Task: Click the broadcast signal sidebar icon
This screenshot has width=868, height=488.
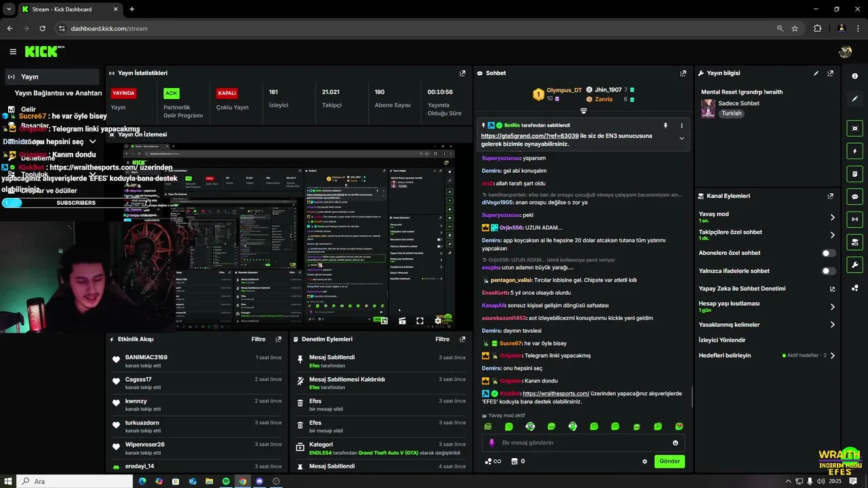Action: [855, 219]
